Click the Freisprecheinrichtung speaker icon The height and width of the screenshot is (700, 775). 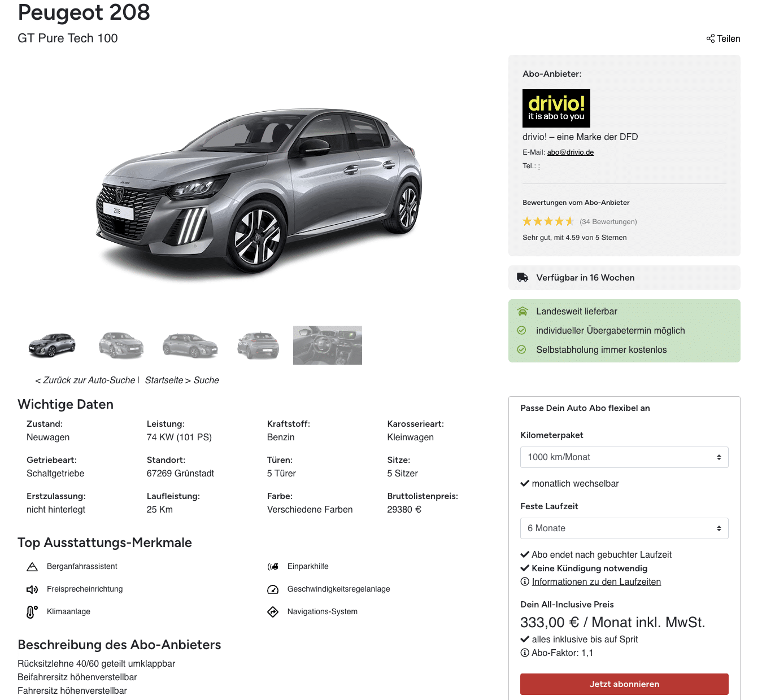32,589
